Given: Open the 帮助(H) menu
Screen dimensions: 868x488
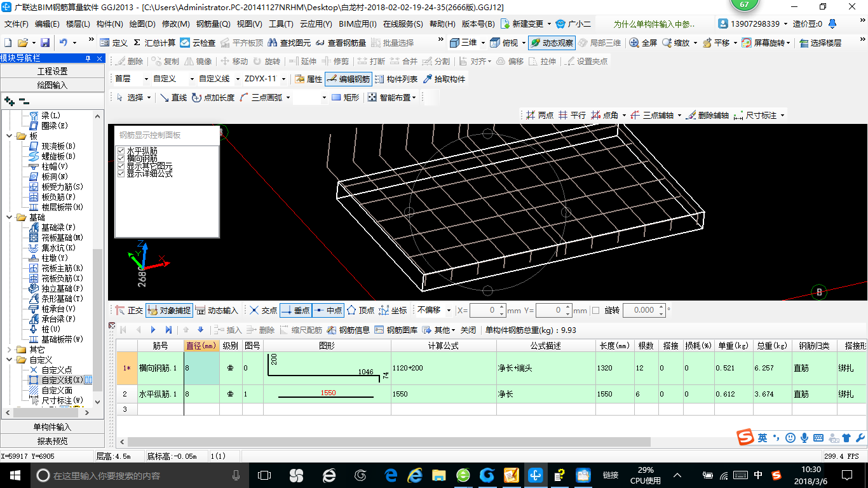Looking at the screenshot, I should (442, 24).
